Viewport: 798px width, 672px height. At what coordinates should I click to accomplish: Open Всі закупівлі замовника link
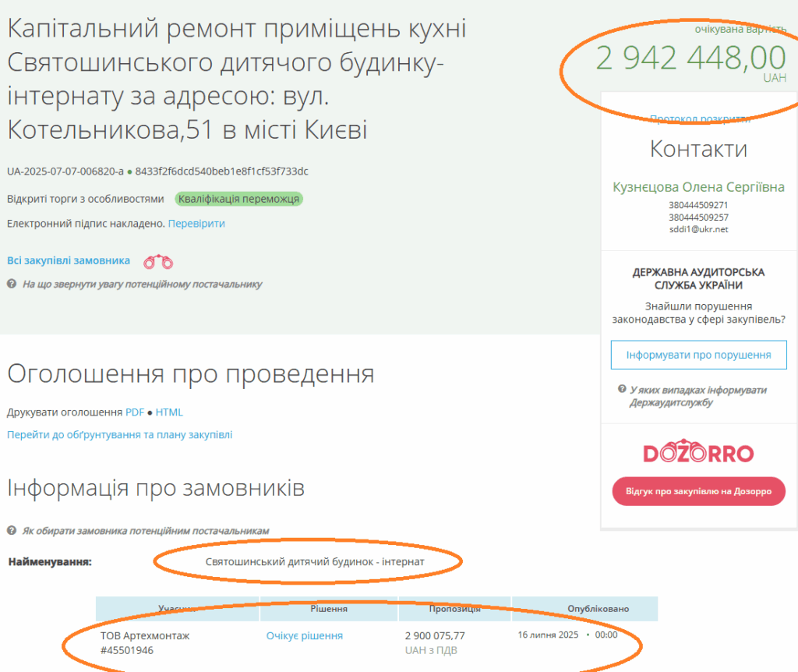tap(69, 261)
